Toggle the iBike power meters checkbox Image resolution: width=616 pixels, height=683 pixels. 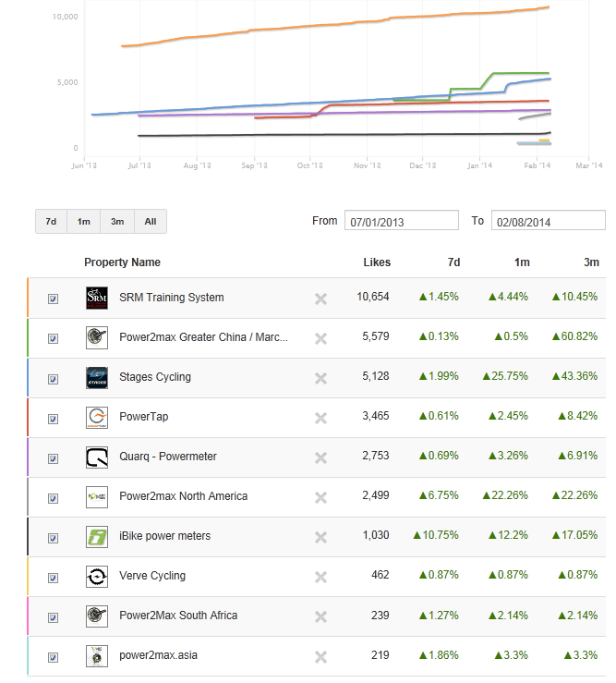54,539
